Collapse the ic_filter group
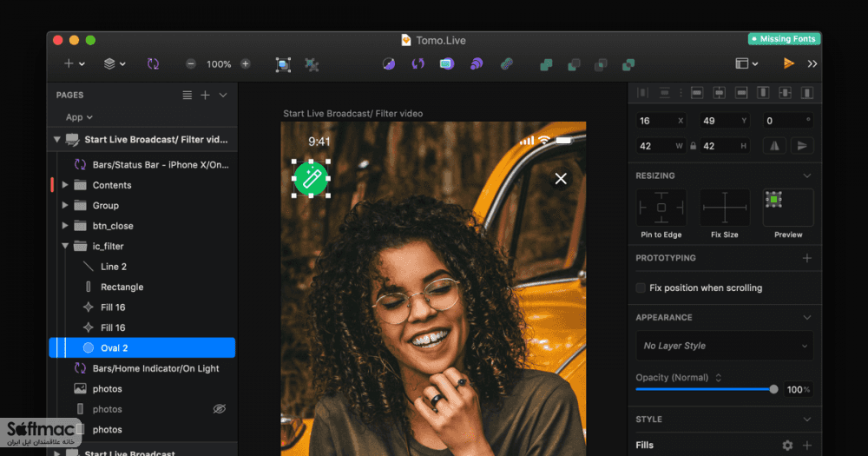The height and width of the screenshot is (456, 868). click(x=65, y=246)
